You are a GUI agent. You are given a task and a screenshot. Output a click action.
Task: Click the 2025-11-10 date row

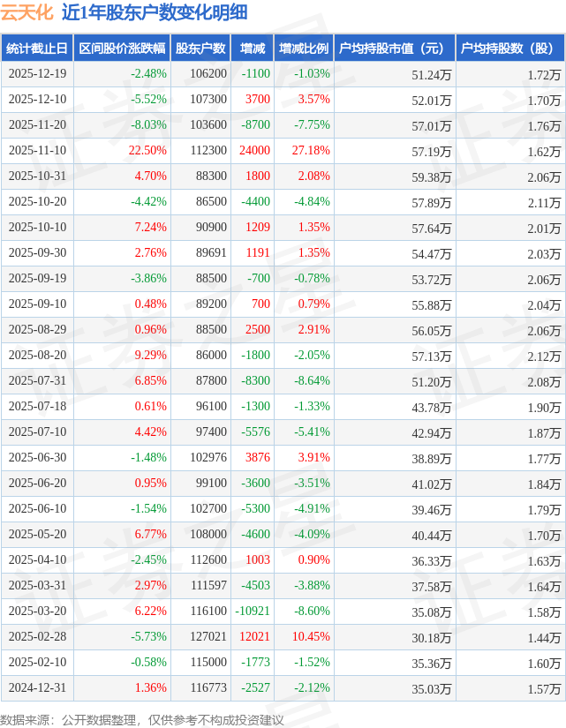point(37,151)
